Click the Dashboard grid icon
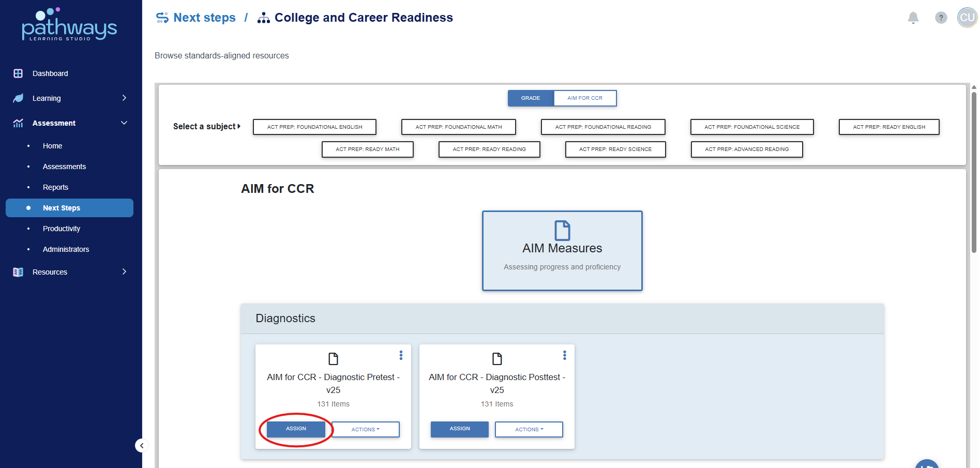Image resolution: width=980 pixels, height=468 pixels. 18,73
